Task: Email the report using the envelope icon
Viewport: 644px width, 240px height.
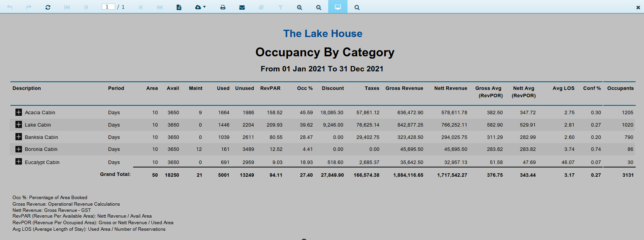Action: pyautogui.click(x=242, y=7)
